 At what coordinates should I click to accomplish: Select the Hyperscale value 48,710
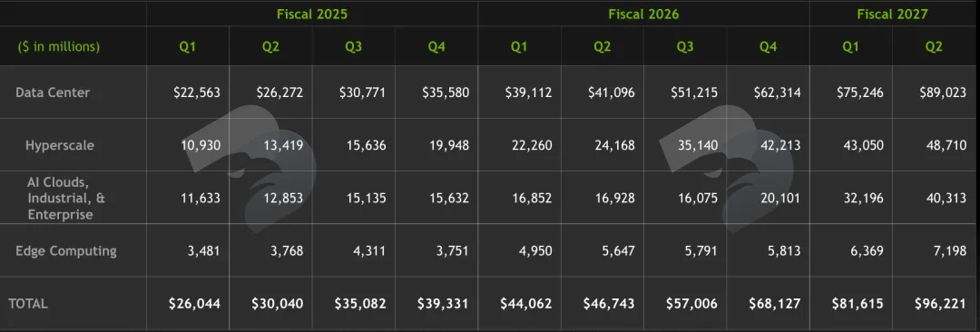[947, 146]
